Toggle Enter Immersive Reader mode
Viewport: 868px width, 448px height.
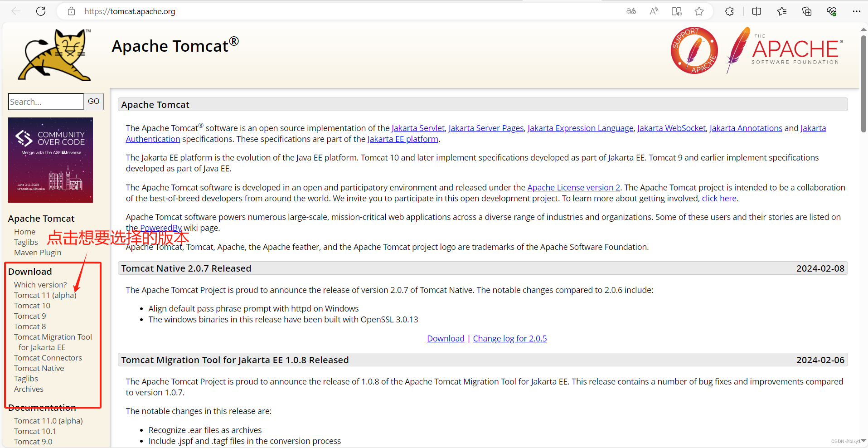point(676,11)
